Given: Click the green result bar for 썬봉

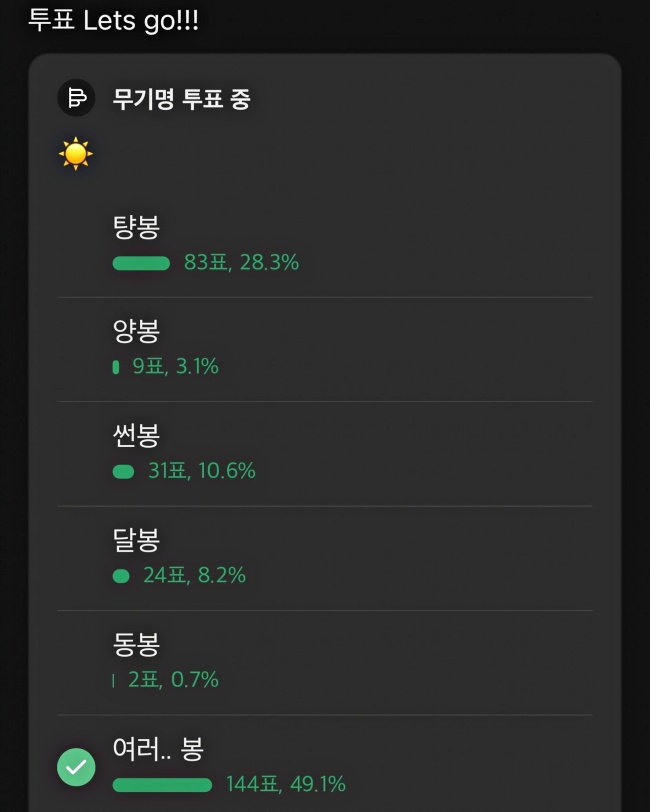Looking at the screenshot, I should point(123,471).
